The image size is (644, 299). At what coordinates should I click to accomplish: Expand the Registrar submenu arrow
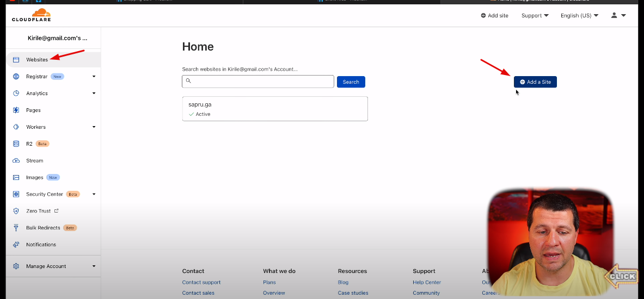(x=94, y=77)
